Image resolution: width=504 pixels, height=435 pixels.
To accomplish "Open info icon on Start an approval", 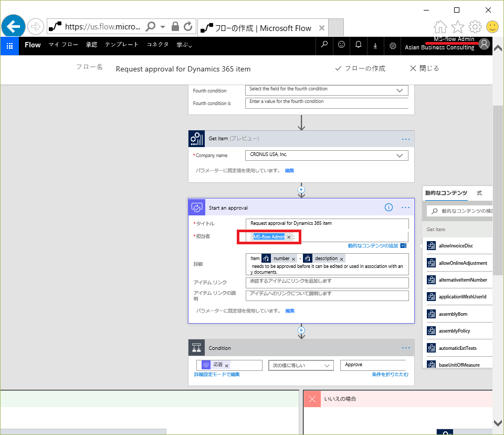I will coord(388,208).
